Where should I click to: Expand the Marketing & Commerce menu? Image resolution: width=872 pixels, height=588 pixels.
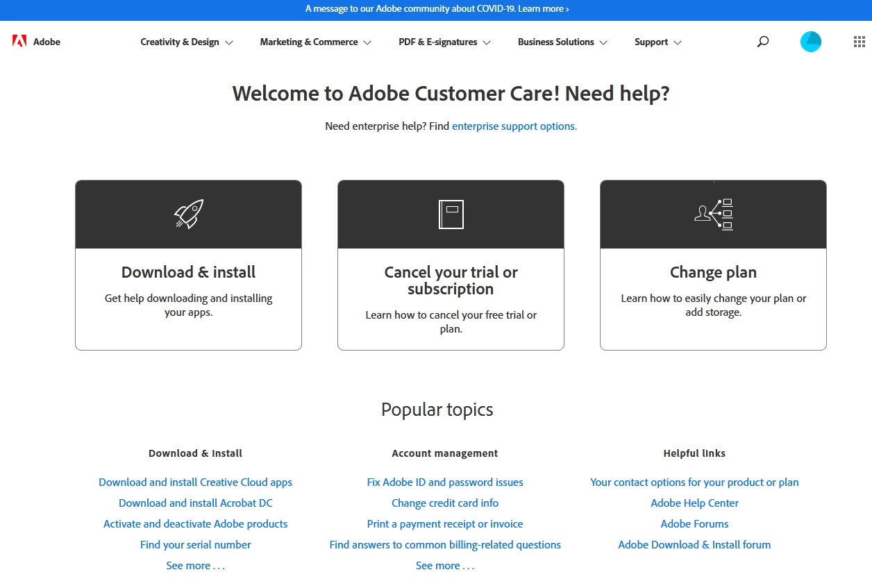(x=316, y=42)
